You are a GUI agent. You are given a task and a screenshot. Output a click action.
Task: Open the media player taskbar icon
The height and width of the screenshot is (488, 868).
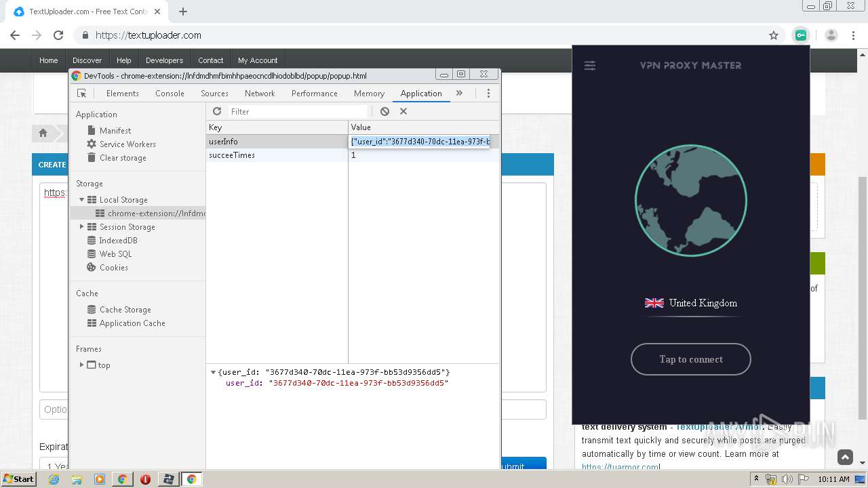point(100,479)
